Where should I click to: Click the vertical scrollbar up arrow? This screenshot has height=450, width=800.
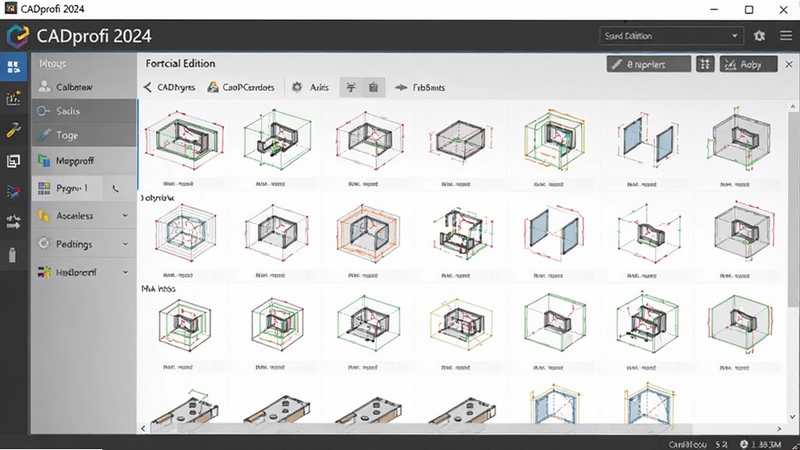(792, 106)
